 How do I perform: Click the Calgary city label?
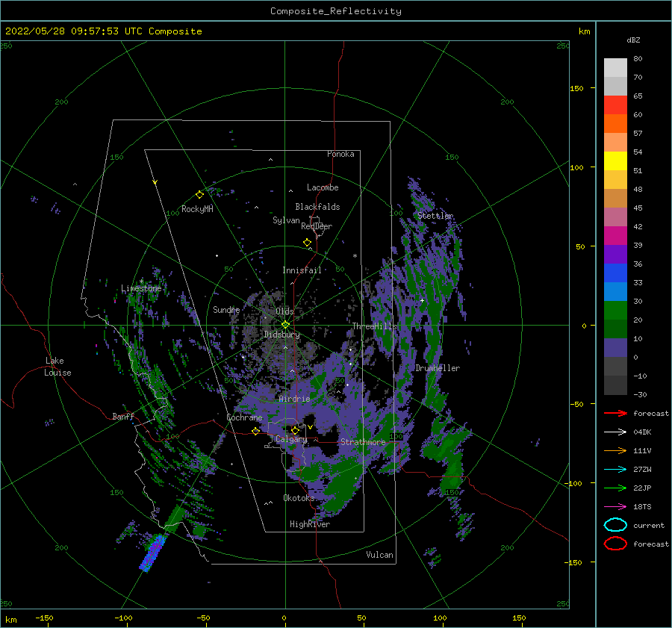(291, 439)
